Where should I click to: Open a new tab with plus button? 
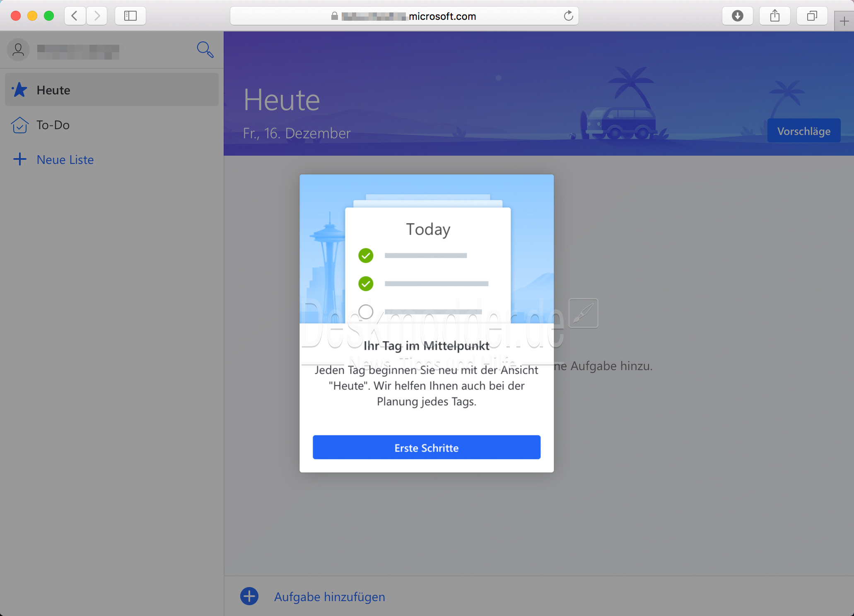(x=844, y=21)
